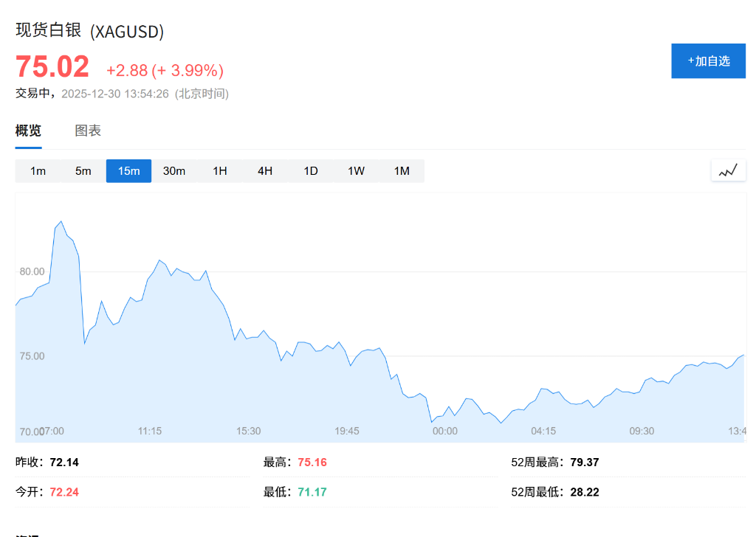
Task: Switch to the 4H interval
Action: 265,170
